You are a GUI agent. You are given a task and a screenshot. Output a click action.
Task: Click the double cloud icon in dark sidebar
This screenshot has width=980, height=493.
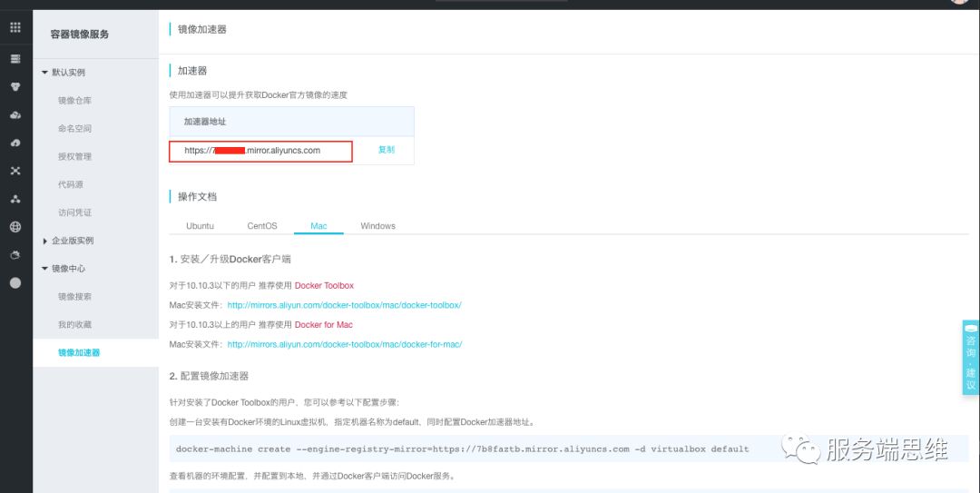15,115
